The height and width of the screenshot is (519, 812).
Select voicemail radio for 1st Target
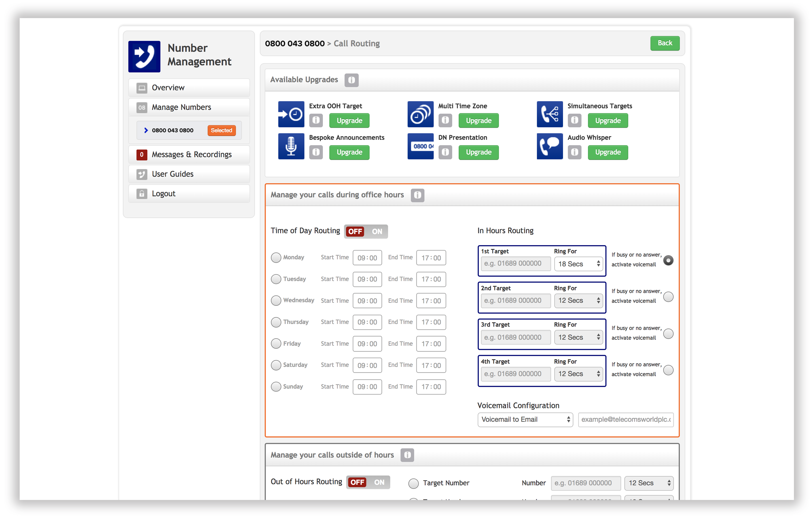(x=668, y=260)
